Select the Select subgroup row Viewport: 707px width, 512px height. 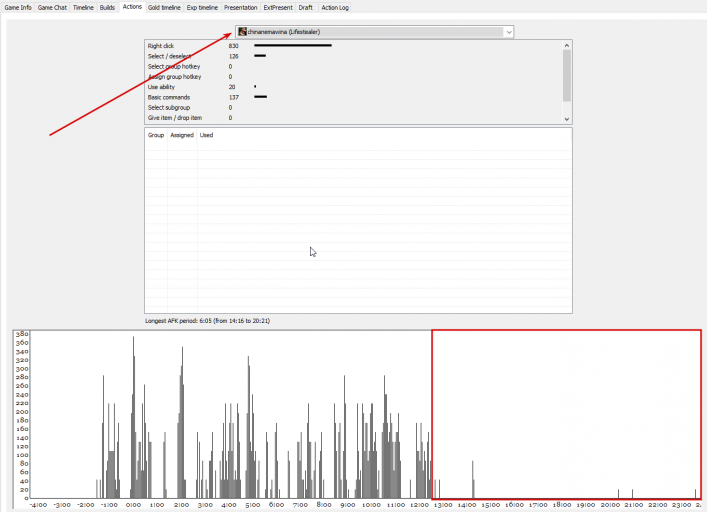point(354,107)
